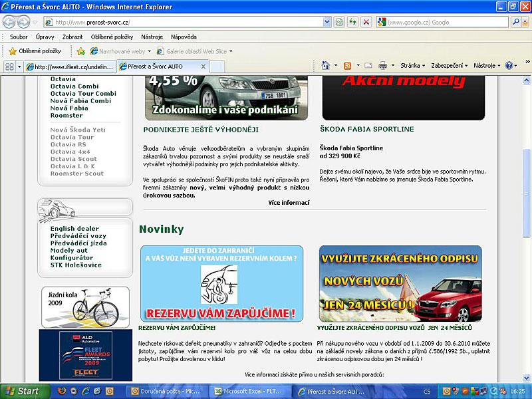Image resolution: width=532 pixels, height=399 pixels.
Task: Open the STK Holešovice link
Action: point(76,265)
